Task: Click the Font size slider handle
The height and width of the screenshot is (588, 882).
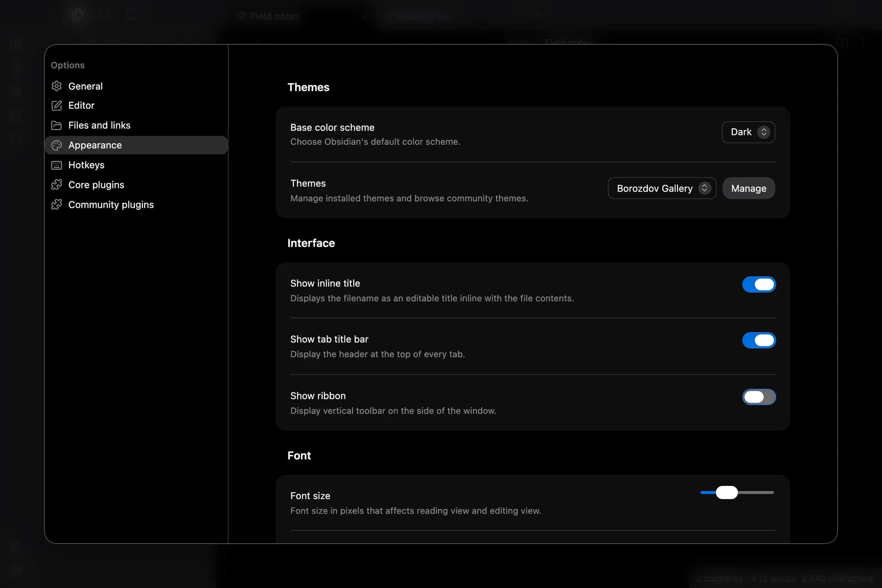Action: pos(727,492)
